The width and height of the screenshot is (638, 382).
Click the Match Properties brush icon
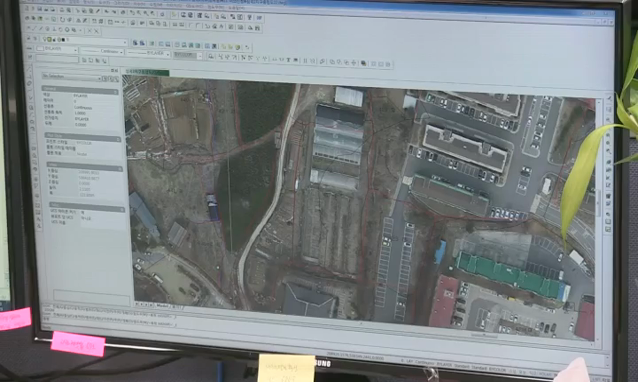[x=98, y=11]
